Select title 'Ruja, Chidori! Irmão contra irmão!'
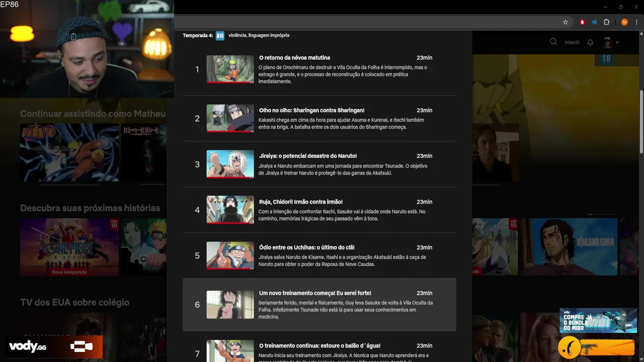This screenshot has width=644, height=362. click(x=301, y=202)
